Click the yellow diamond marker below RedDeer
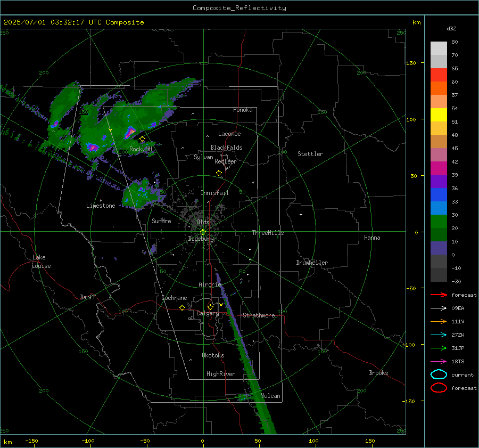Viewport: 479px width, 448px height. coord(219,173)
